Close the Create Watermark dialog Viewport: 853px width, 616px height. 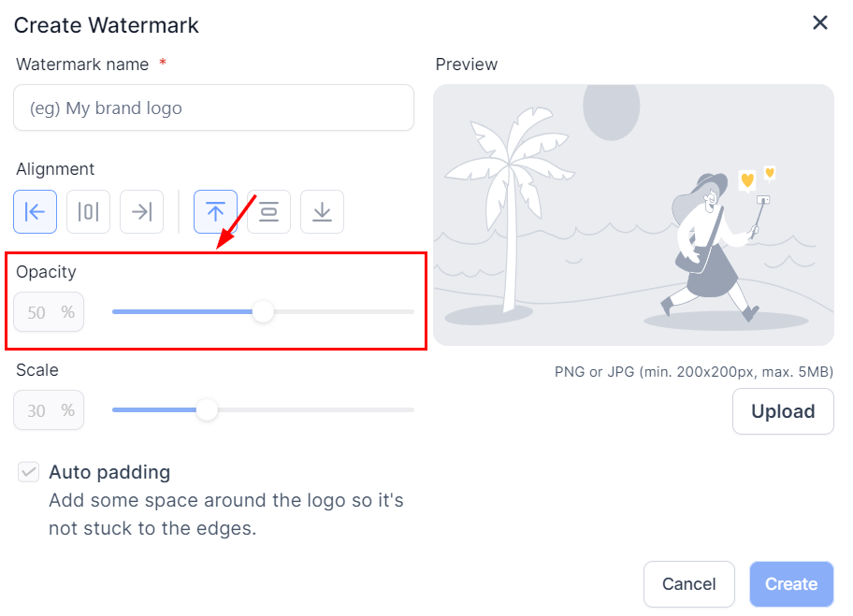point(820,23)
